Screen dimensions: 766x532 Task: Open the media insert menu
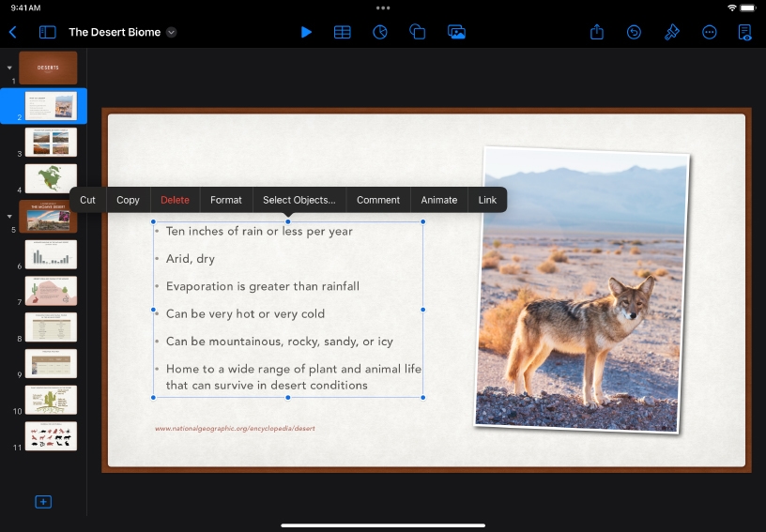456,32
